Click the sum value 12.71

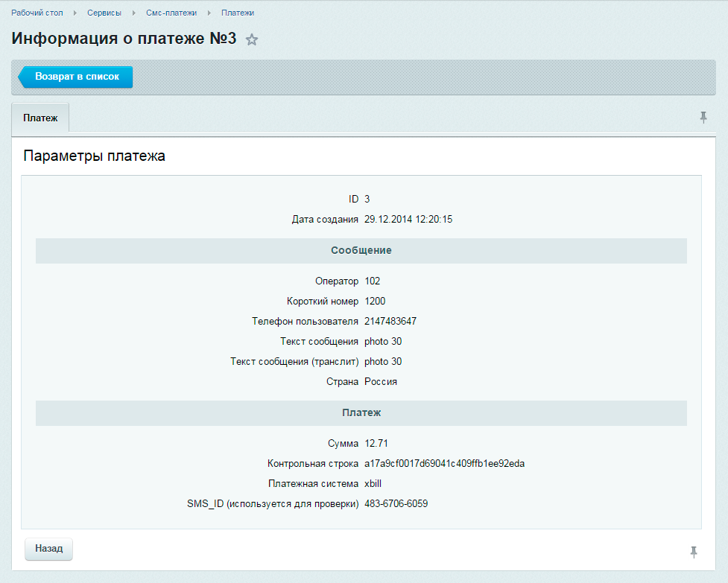376,444
